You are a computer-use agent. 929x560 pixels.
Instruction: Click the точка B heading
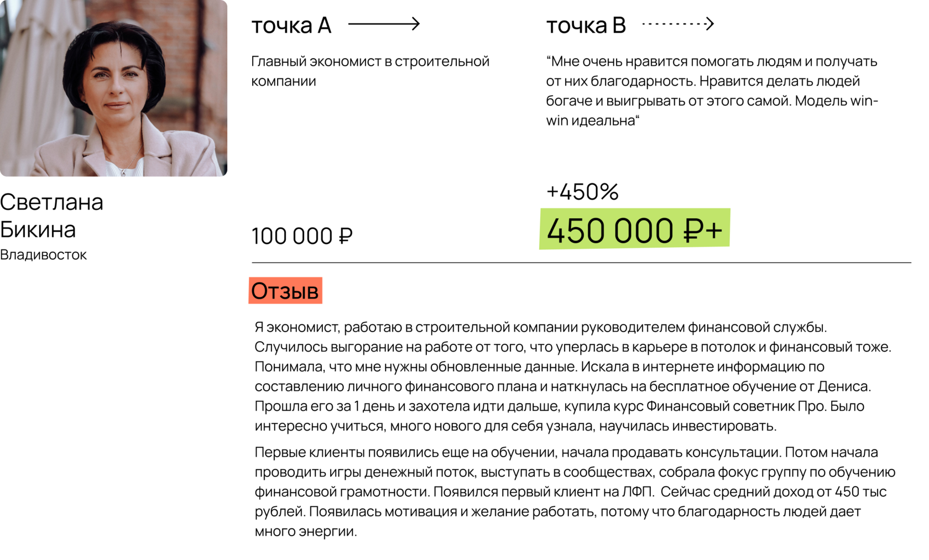[586, 25]
